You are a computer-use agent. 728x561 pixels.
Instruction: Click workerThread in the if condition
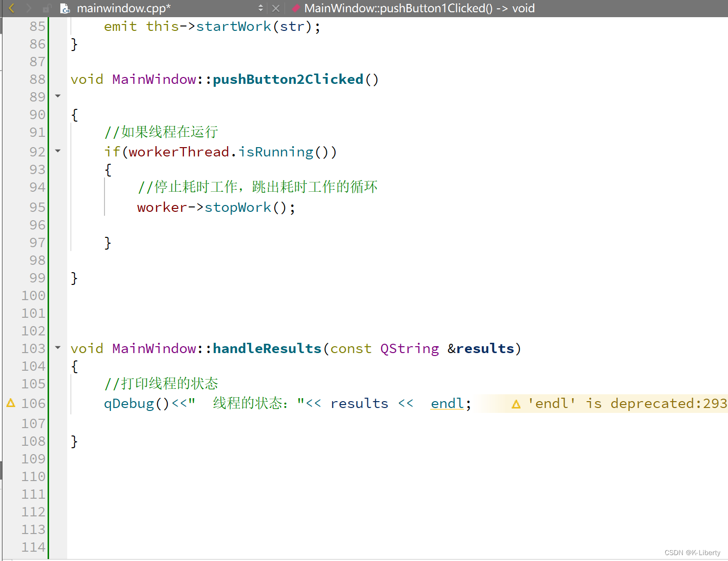pos(179,152)
